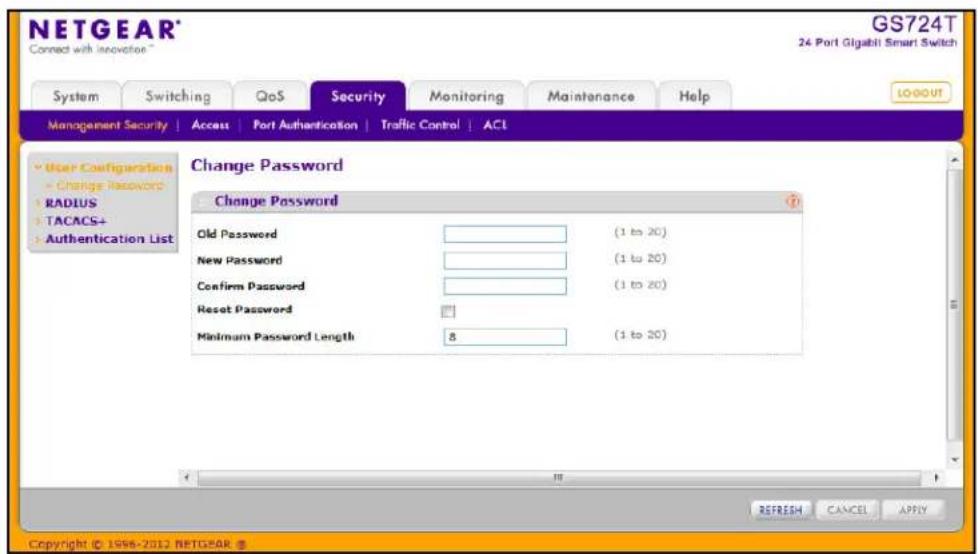The width and height of the screenshot is (978, 554).
Task: Switch to the QoS tab
Action: click(x=270, y=97)
